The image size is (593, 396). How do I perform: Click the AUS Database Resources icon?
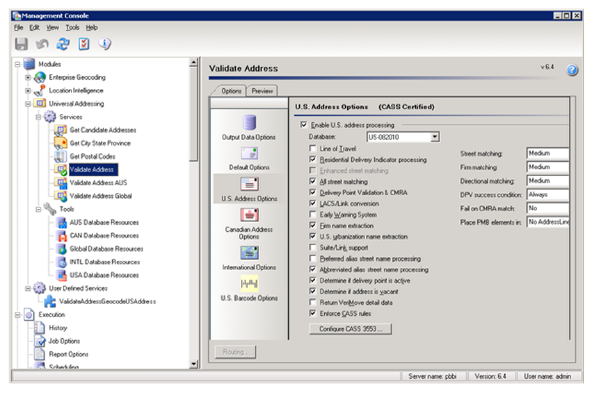(x=61, y=222)
